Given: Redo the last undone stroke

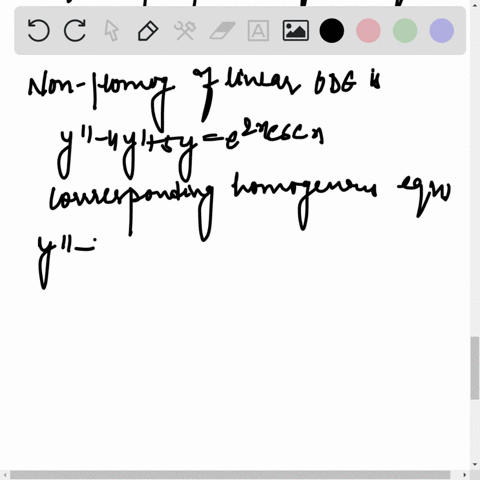Looking at the screenshot, I should [75, 30].
